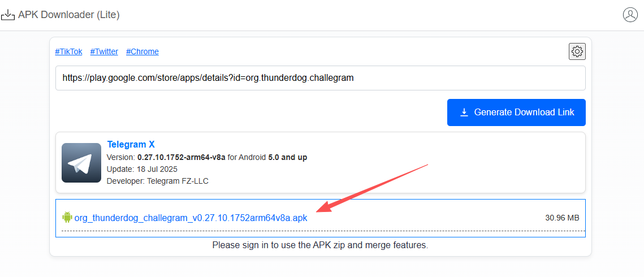Click the sign in notice text
This screenshot has height=277, width=644.
tap(320, 245)
